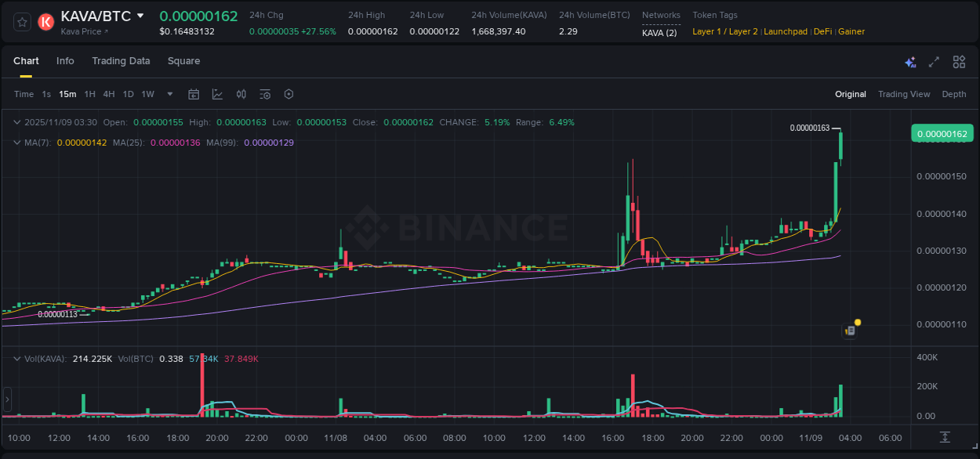
Task: Switch to the Depth chart view
Action: pyautogui.click(x=953, y=94)
